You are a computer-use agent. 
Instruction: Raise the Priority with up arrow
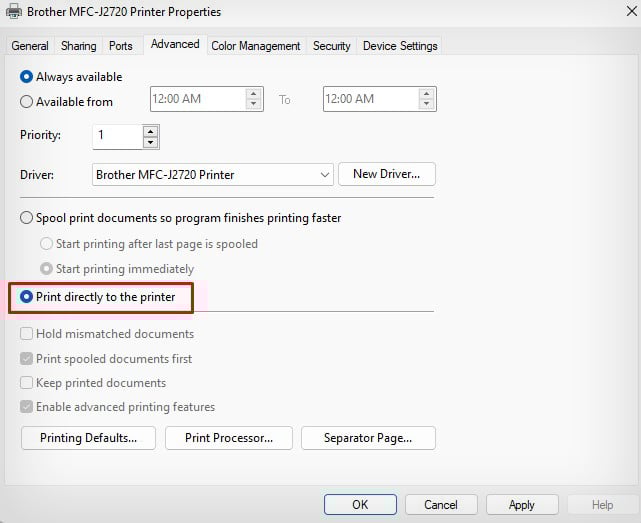point(151,132)
